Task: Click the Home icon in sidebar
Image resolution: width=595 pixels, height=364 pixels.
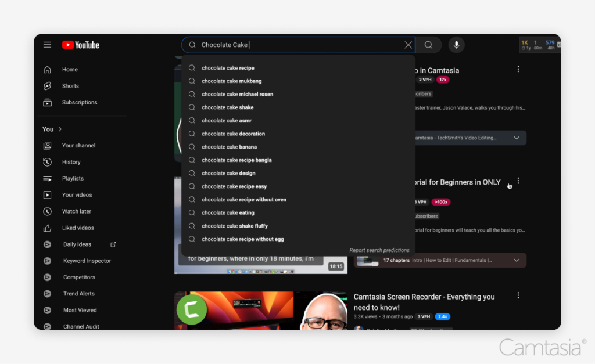Action: [47, 70]
